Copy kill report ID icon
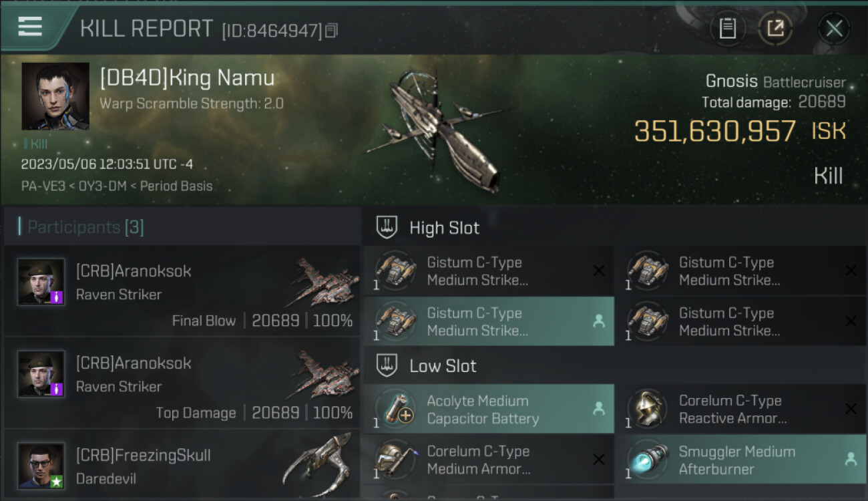Screen dimensions: 868x501 331,30
